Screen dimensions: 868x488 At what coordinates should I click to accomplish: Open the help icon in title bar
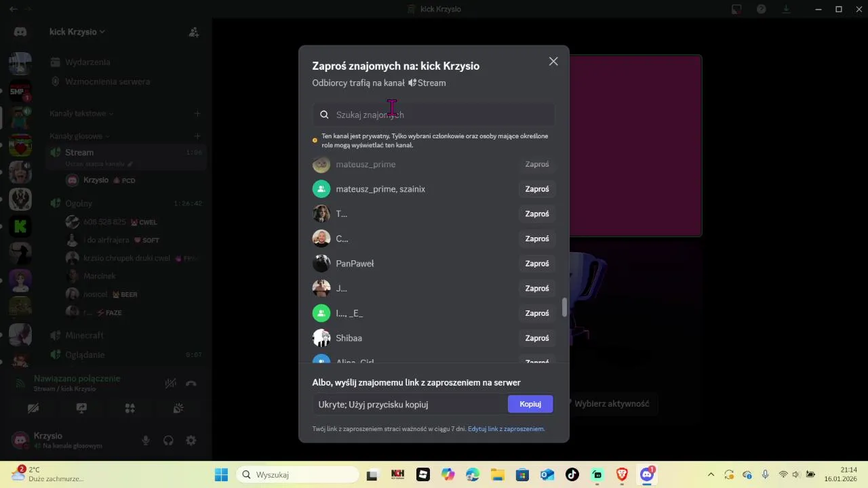click(x=762, y=9)
